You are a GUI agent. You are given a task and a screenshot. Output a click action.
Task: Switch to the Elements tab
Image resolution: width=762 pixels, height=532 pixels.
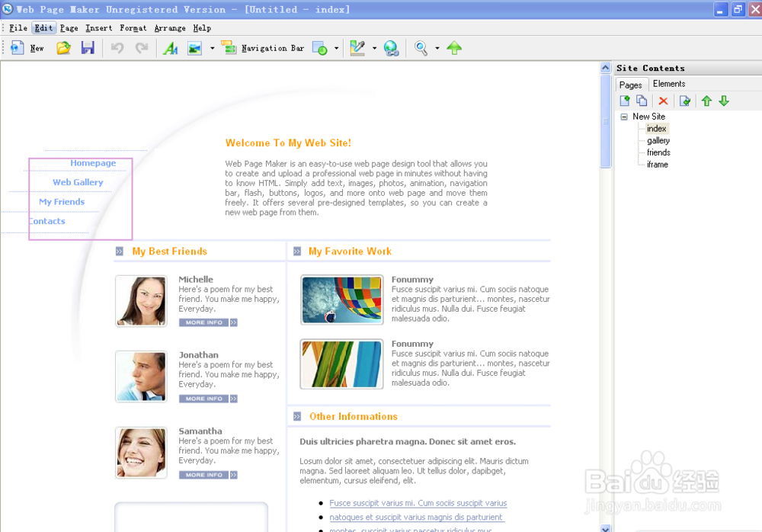(669, 84)
